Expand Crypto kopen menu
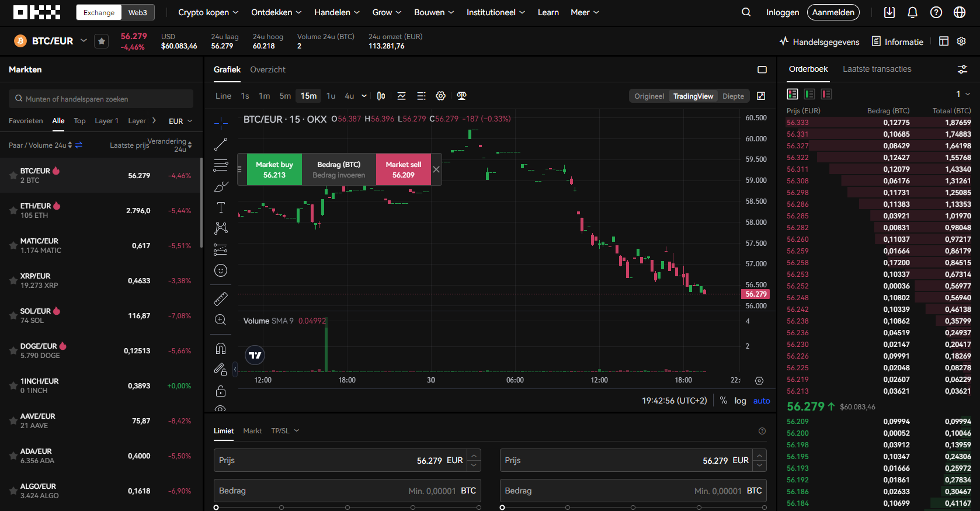The height and width of the screenshot is (511, 980). click(208, 12)
